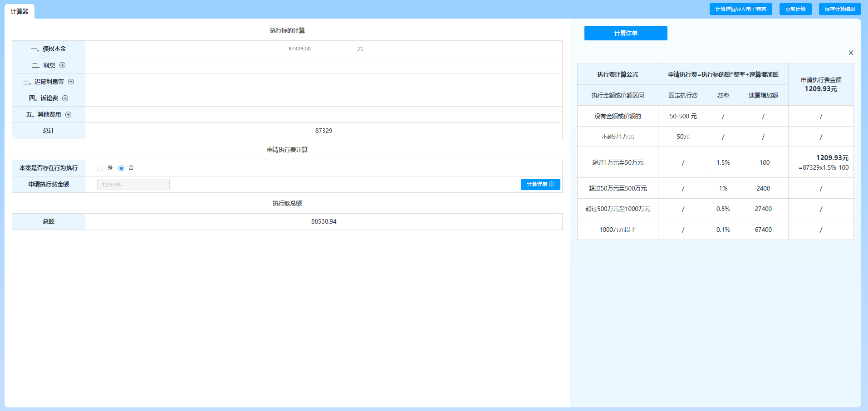Edit the 债权本金 amount field 87329.00
868x411 pixels.
coord(299,49)
